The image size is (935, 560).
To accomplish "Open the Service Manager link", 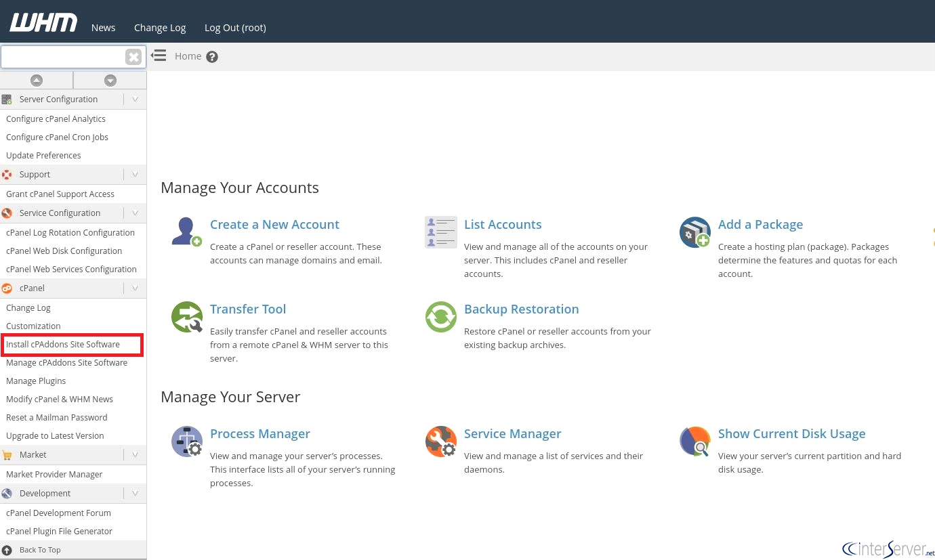I will tap(512, 434).
